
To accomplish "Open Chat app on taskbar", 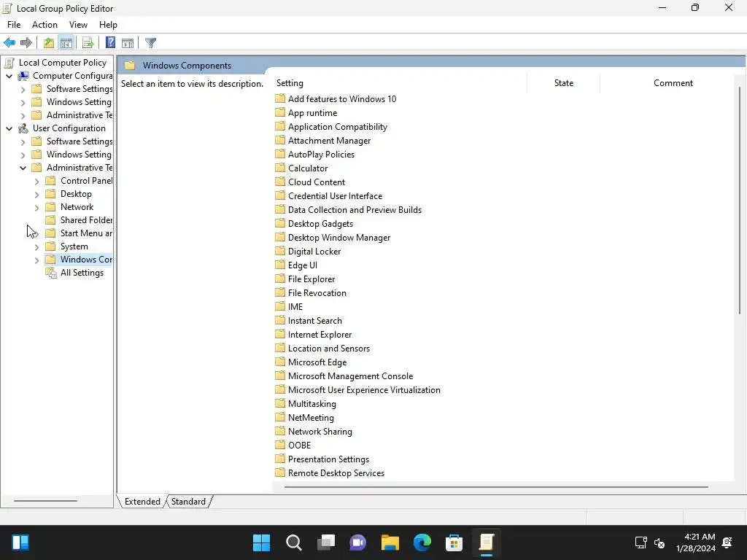I will click(x=357, y=542).
